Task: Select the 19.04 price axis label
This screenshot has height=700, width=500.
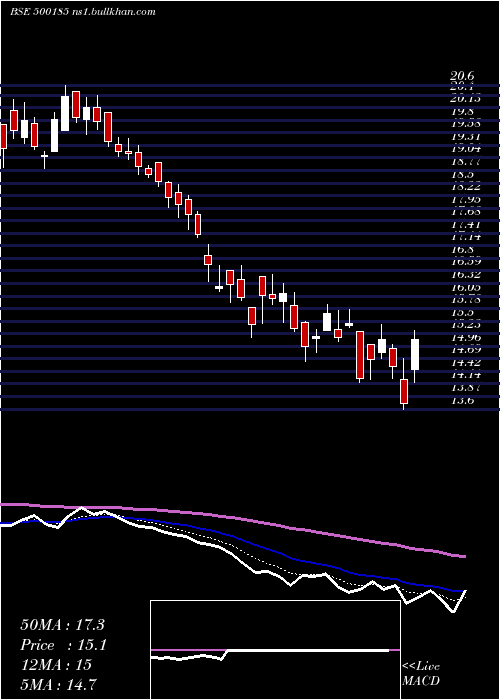Action: tap(467, 150)
